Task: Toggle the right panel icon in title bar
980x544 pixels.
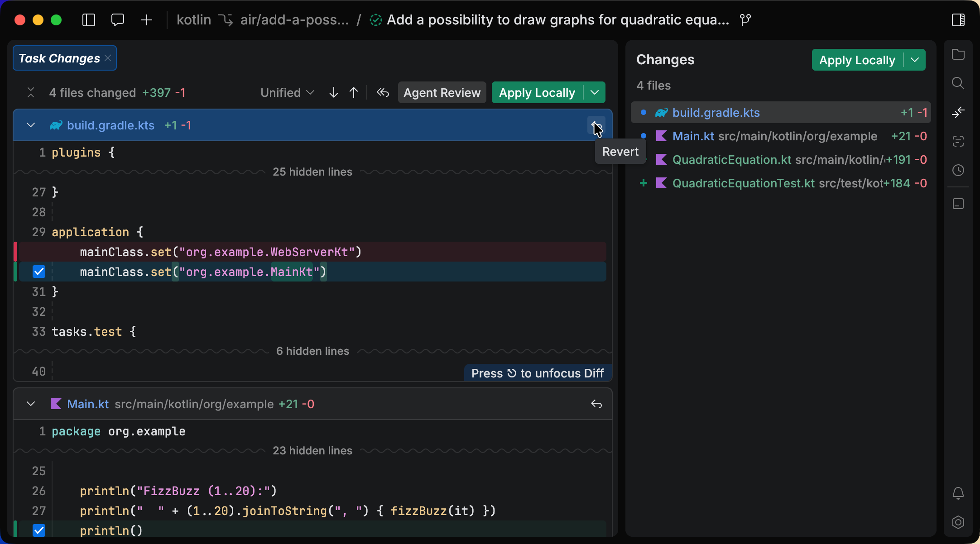Action: pyautogui.click(x=958, y=20)
